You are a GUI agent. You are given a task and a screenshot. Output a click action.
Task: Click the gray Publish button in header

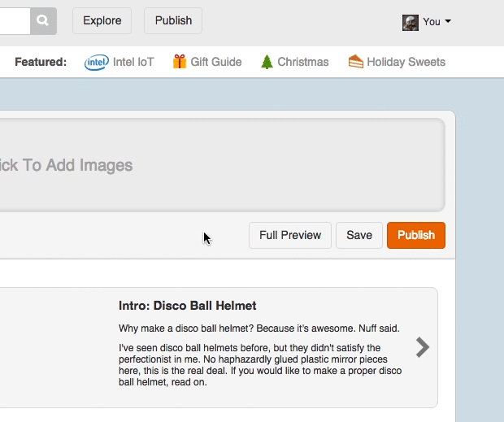(173, 21)
